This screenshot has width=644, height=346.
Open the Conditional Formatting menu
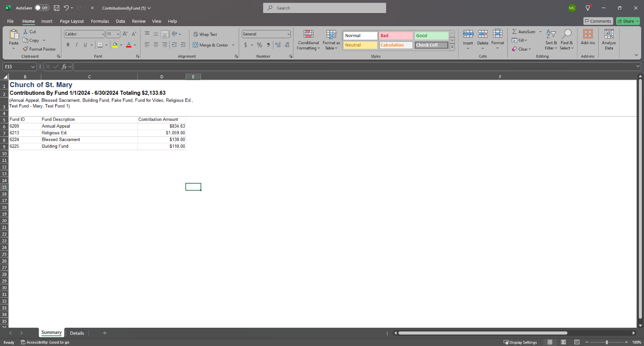308,40
